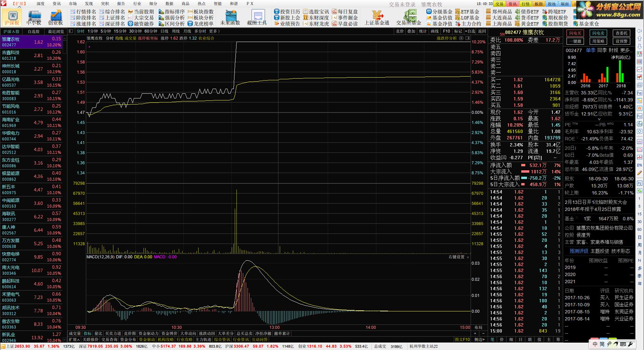The width and height of the screenshot is (644, 350).
Task: Open F12 icon in right sidebar
Action: 640,116
